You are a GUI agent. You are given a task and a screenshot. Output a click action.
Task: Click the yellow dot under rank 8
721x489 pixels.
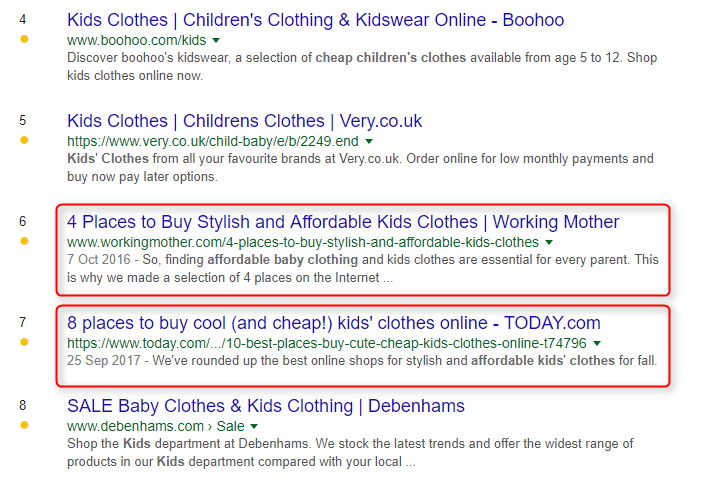(x=24, y=425)
